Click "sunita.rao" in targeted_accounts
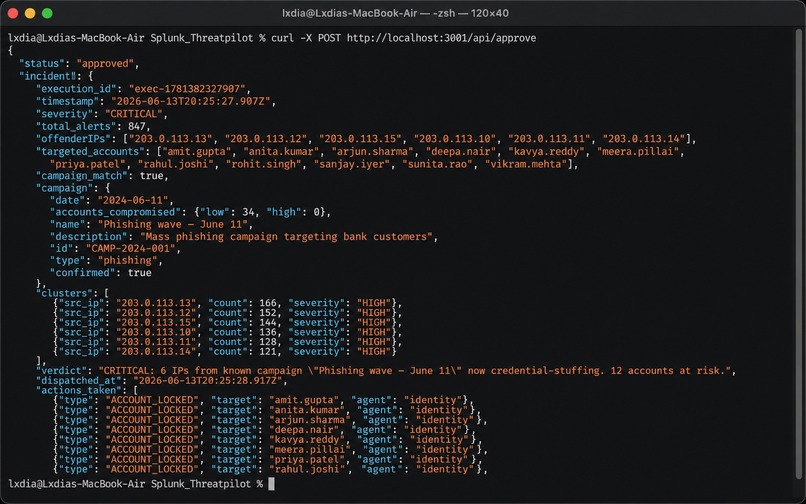The height and width of the screenshot is (504, 806). coord(437,164)
